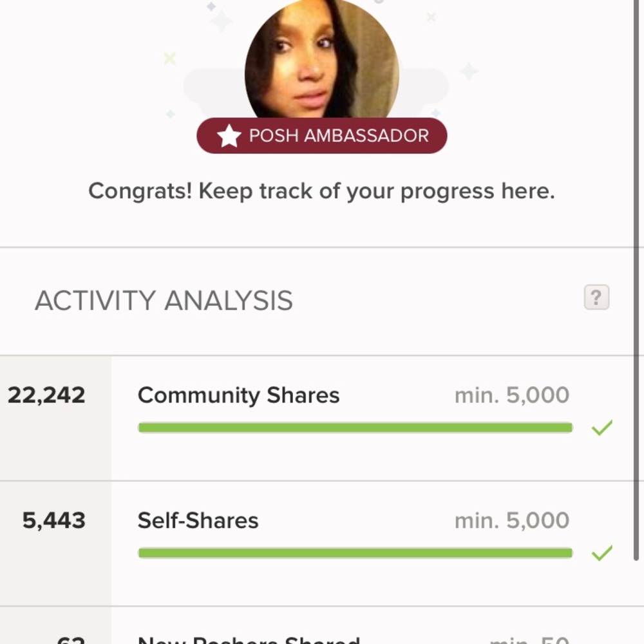The height and width of the screenshot is (644, 644).
Task: Select the Community Shares row label
Action: pos(239,395)
